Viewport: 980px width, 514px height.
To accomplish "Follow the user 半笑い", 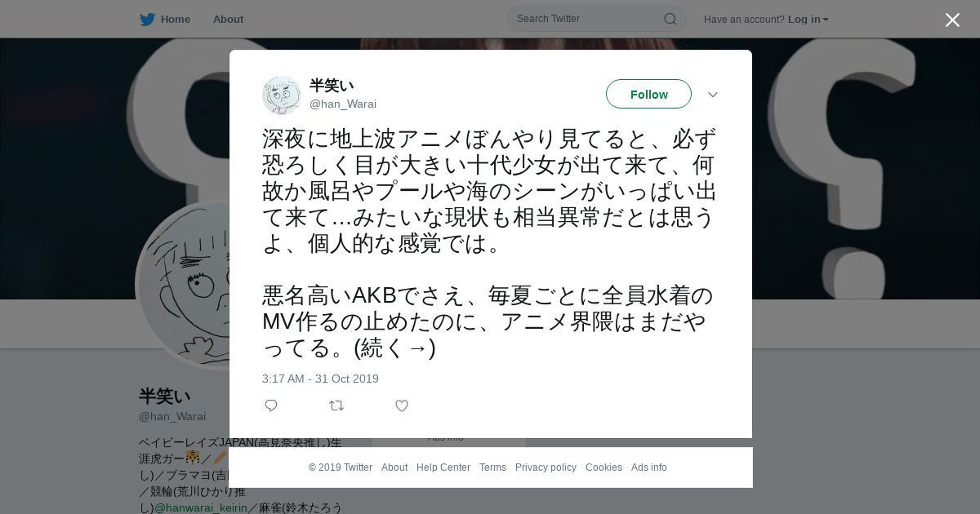I will [x=648, y=94].
